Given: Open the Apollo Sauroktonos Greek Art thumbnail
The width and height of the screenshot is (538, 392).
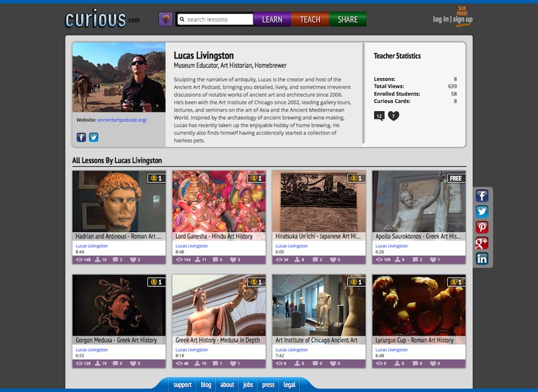Looking at the screenshot, I should [x=418, y=202].
